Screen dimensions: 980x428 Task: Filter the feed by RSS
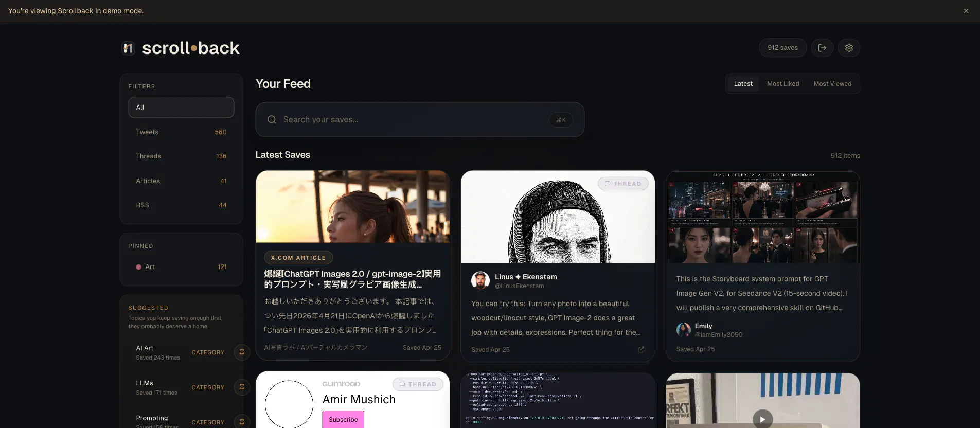pos(181,205)
